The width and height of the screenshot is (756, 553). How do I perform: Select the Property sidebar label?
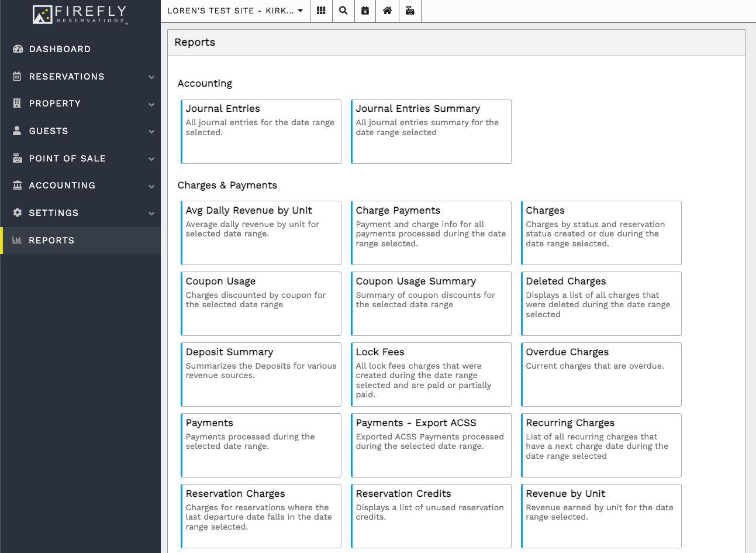click(55, 104)
